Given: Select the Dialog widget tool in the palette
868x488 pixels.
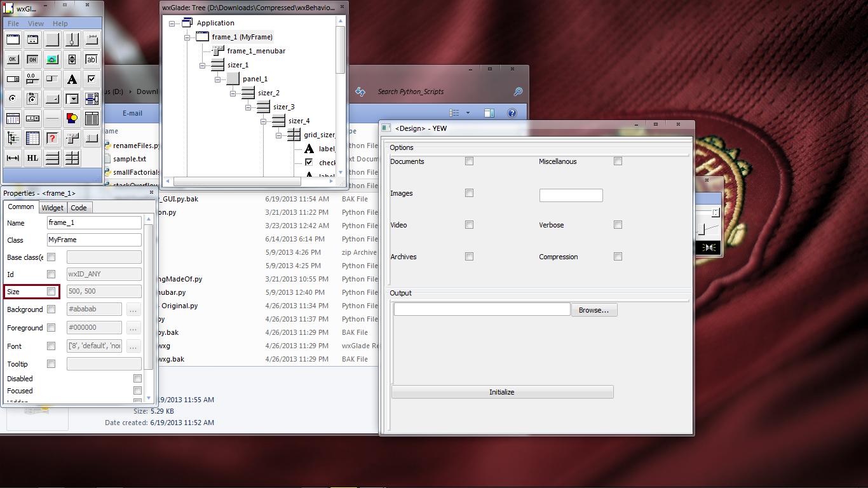Looking at the screenshot, I should pos(32,39).
